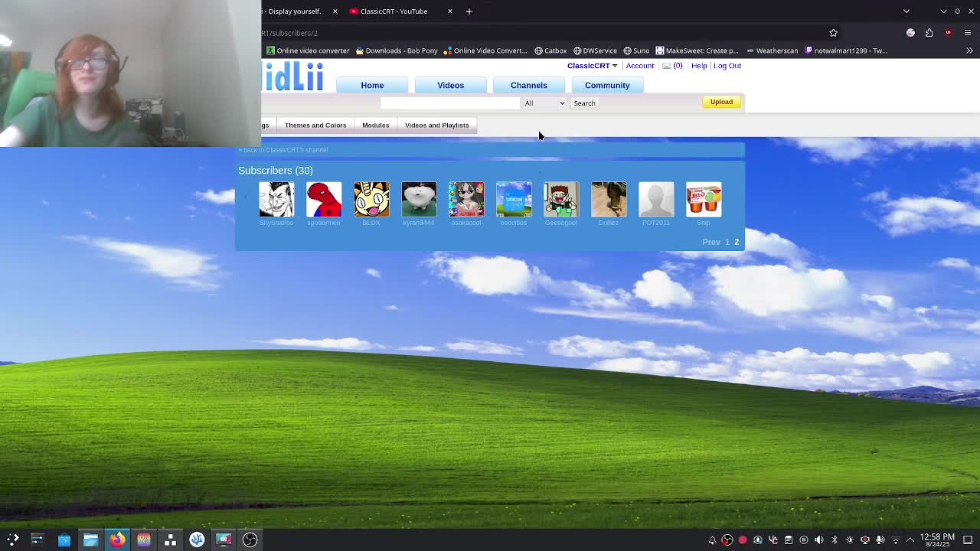Open Help link

pyautogui.click(x=699, y=66)
